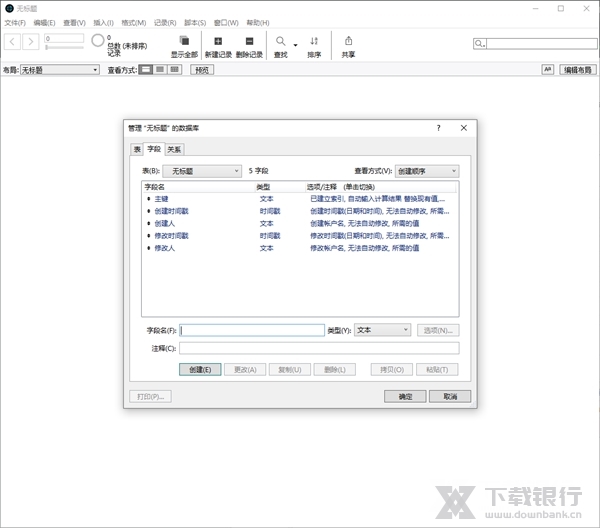
Task: Click the 创建(E) button
Action: pyautogui.click(x=200, y=369)
